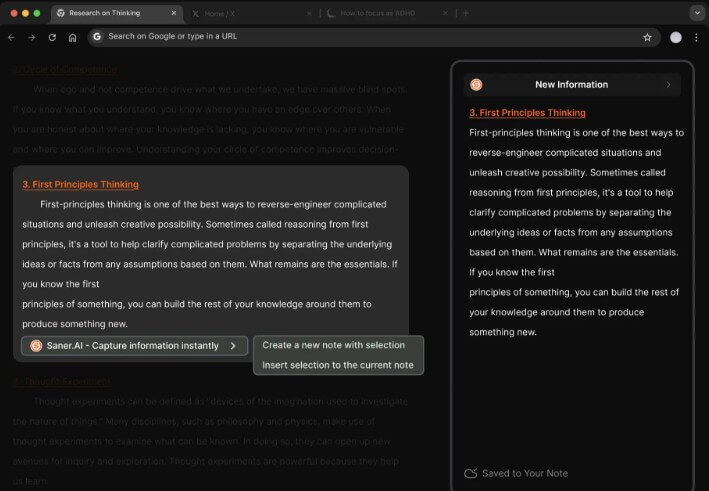Open Saner.AI - Capture information instantly menu
Screen dimensions: 709x491
click(134, 346)
